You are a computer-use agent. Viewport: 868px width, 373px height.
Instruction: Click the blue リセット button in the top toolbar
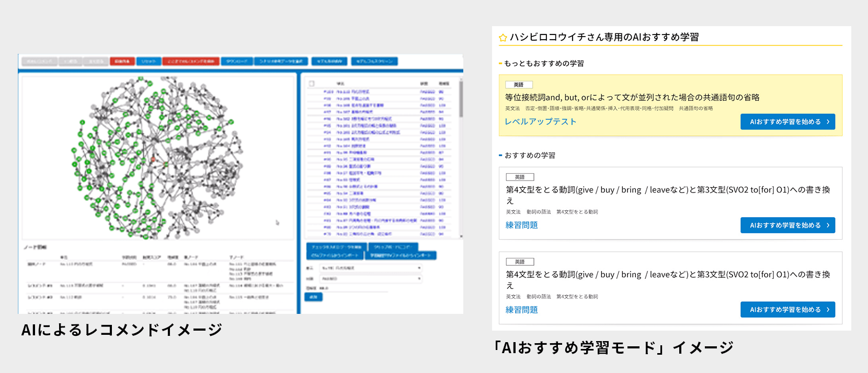[x=149, y=61]
